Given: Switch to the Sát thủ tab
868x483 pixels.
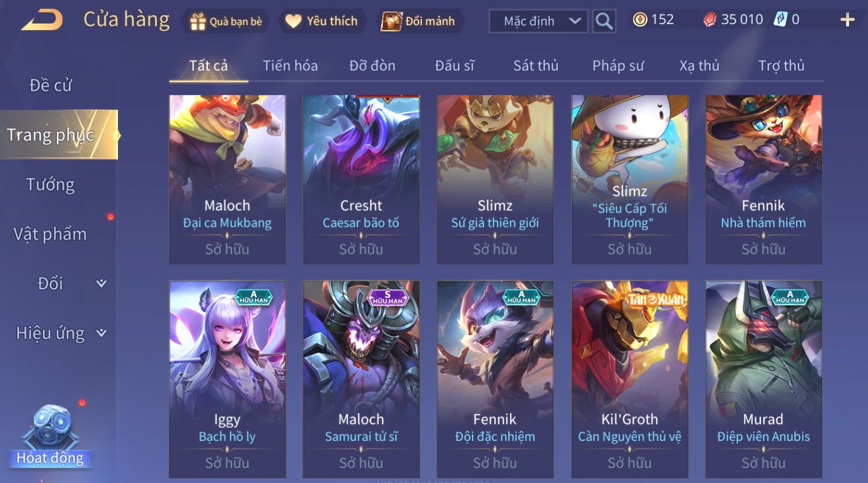Looking at the screenshot, I should coord(535,66).
